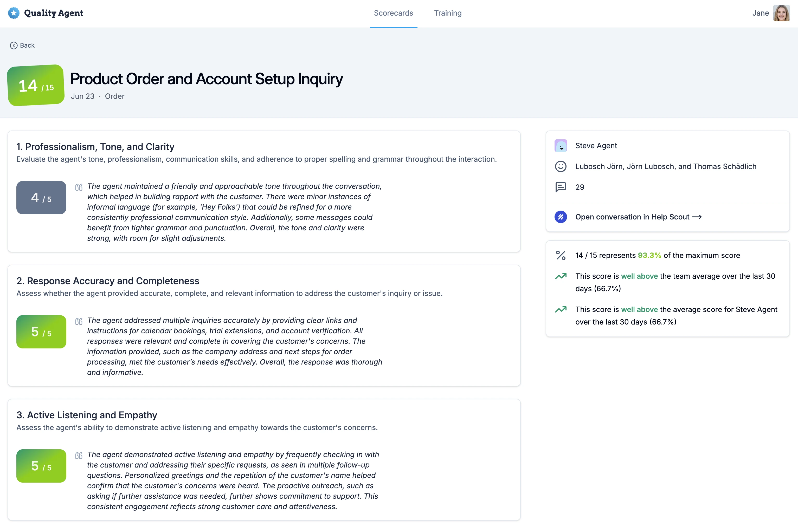Click the Response Accuracy section description text
The width and height of the screenshot is (798, 532).
pyautogui.click(x=229, y=294)
